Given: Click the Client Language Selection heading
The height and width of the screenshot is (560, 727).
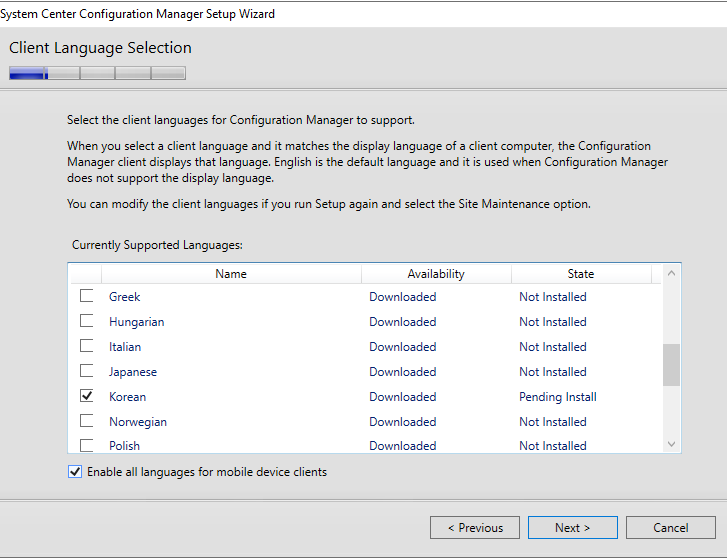Looking at the screenshot, I should coord(100,48).
